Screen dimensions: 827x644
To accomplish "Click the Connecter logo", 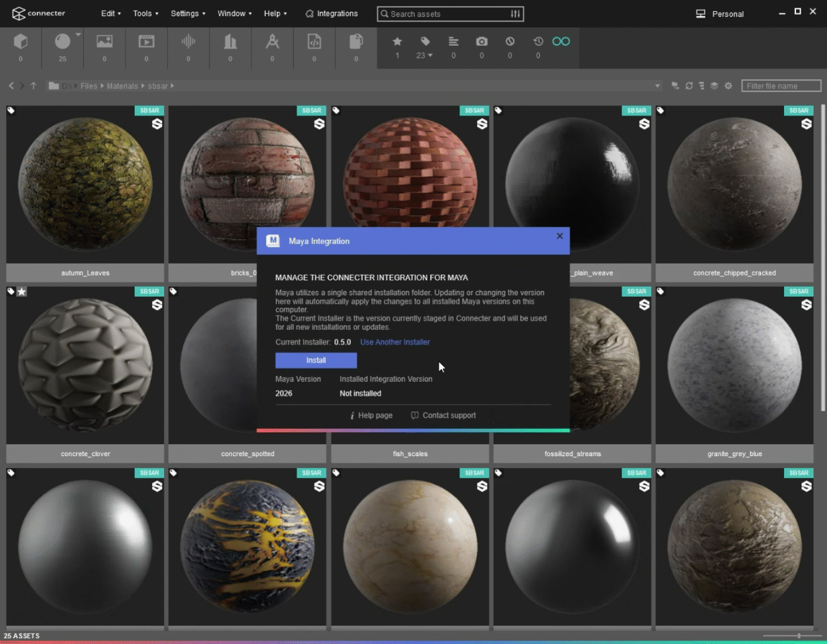I will point(39,13).
